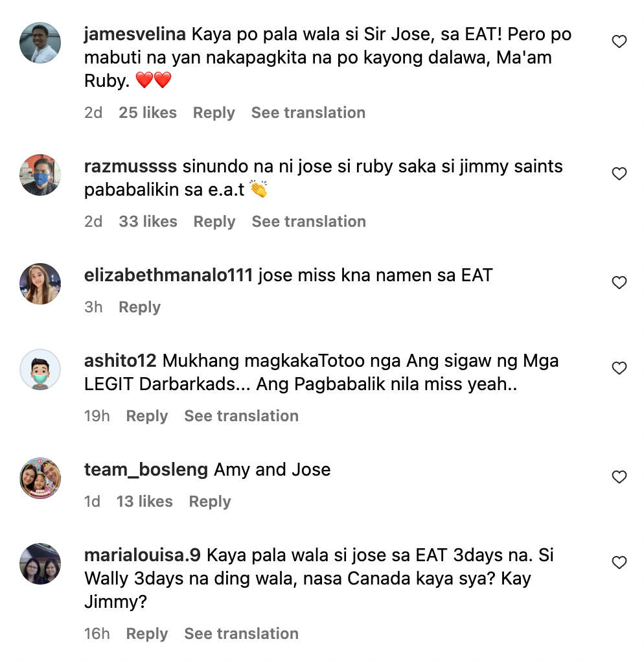Viewport: 644px width, 661px height.
Task: See translation of marialouisa.9's comment
Action: (241, 633)
